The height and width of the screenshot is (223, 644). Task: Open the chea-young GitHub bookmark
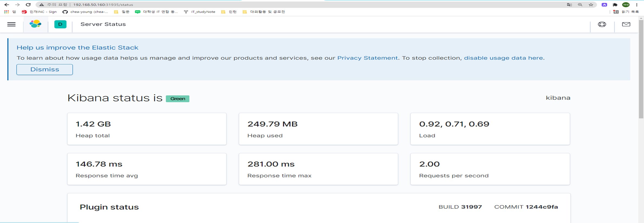85,12
